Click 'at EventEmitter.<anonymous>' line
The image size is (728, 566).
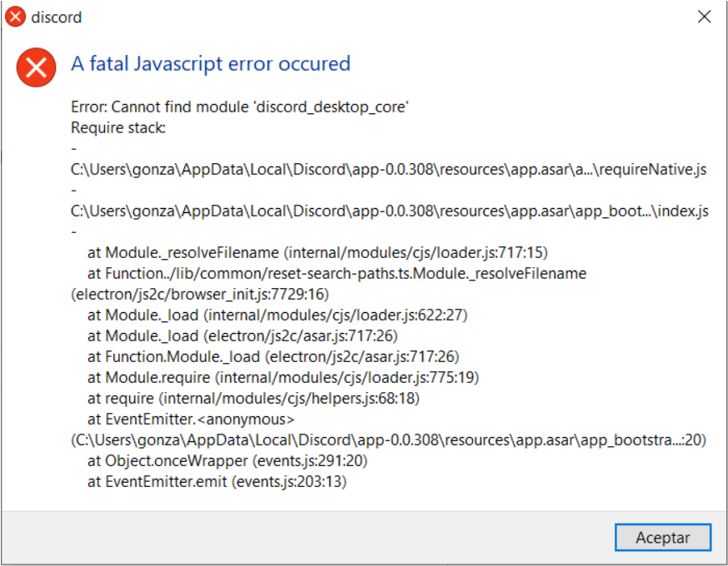point(191,420)
